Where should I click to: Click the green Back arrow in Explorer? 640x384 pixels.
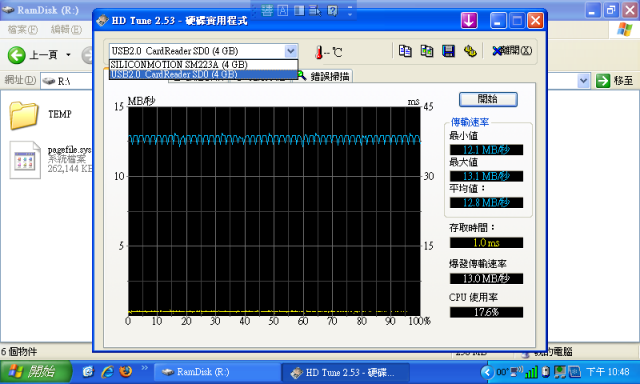pyautogui.click(x=17, y=55)
